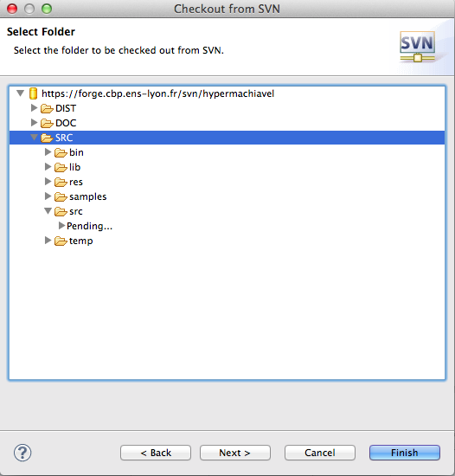The height and width of the screenshot is (476, 455).
Task: Click the lib folder icon
Action: point(61,167)
